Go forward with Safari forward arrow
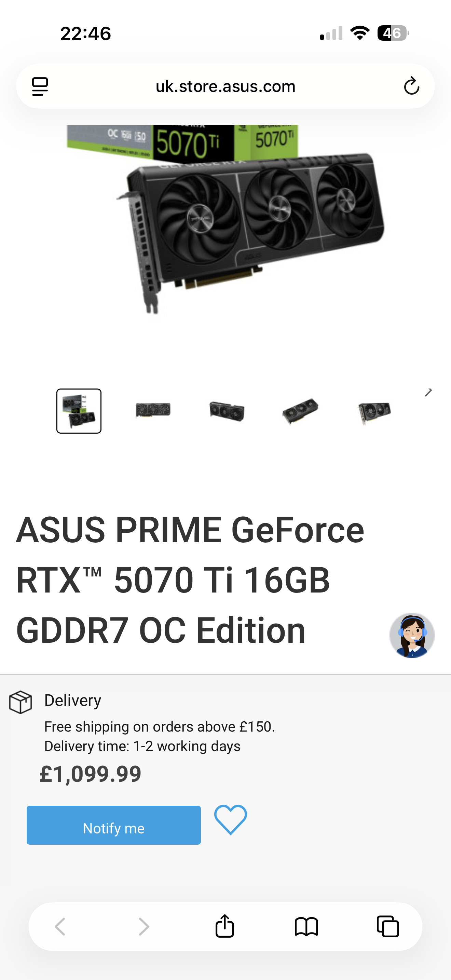 click(143, 926)
